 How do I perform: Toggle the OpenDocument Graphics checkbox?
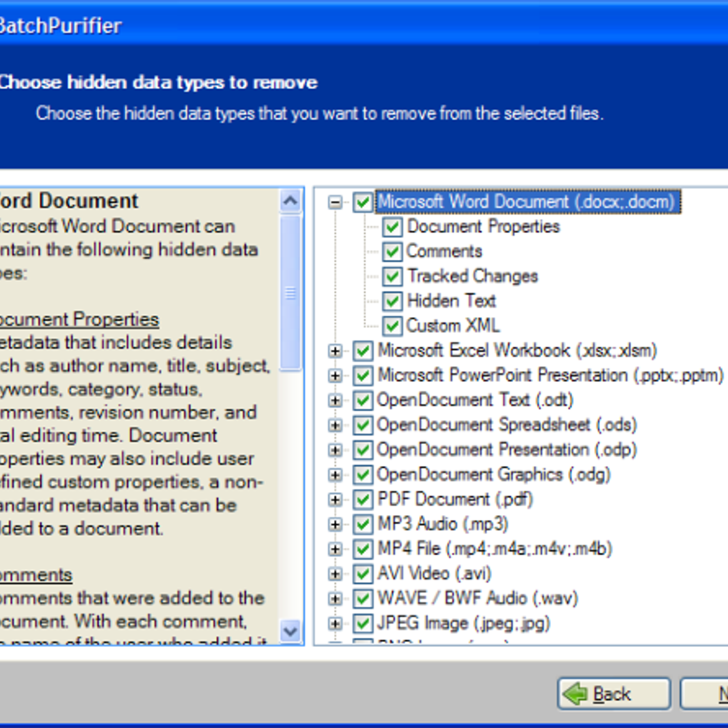[x=363, y=475]
